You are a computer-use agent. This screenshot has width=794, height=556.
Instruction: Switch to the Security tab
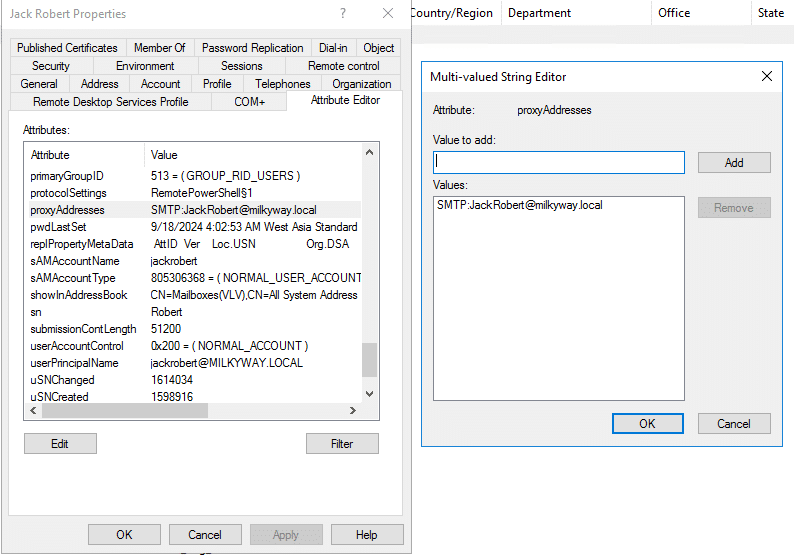[x=51, y=66]
